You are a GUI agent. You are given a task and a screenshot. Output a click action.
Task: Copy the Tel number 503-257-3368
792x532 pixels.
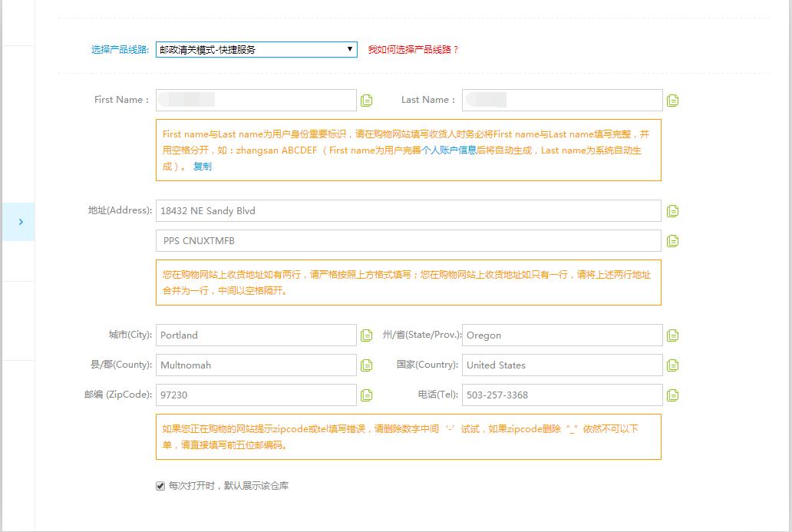tap(673, 395)
